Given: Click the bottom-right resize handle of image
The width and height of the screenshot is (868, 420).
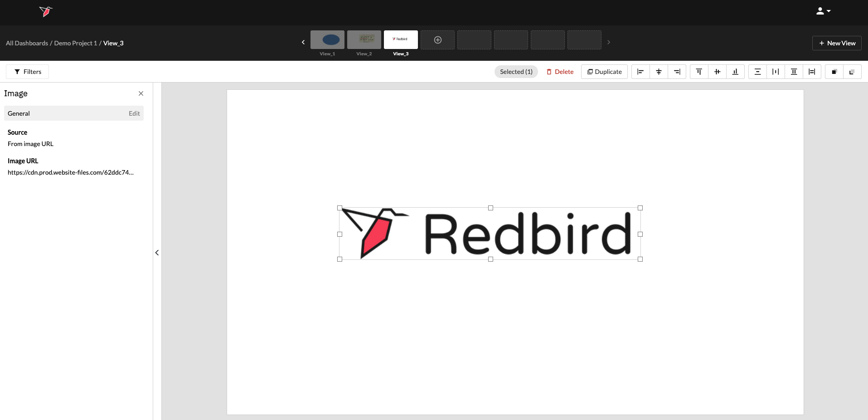Looking at the screenshot, I should click(640, 259).
